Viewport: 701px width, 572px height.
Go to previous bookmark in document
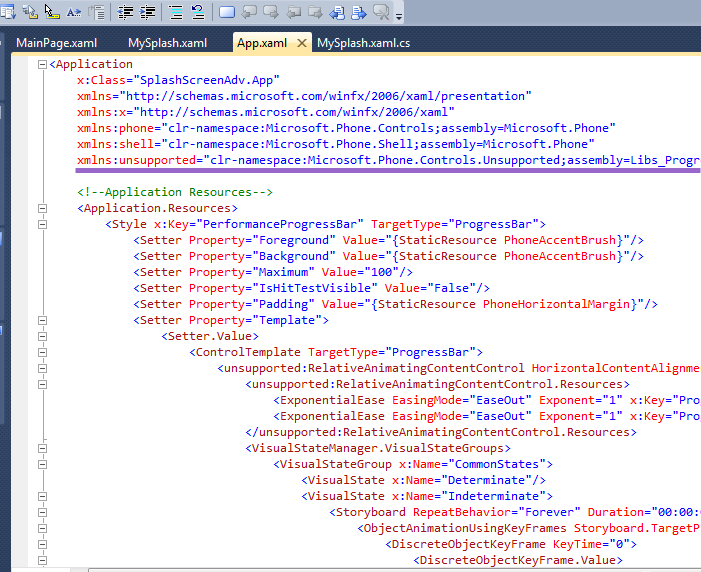point(337,12)
